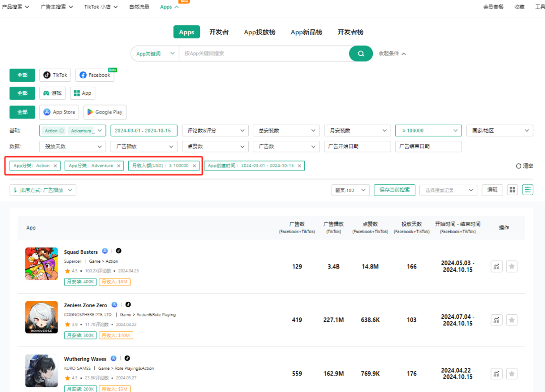545x392 pixels.
Task: Click TikTok icon next to Squad Busters
Action: [119, 251]
